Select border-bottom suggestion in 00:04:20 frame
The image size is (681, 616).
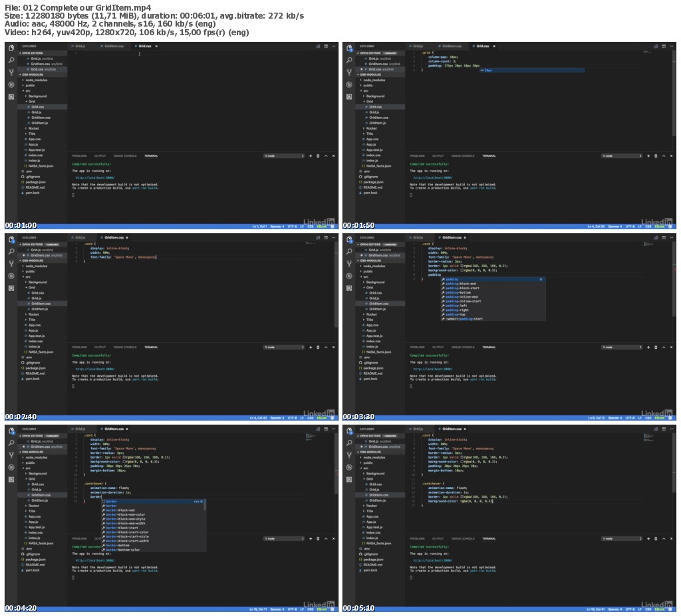point(154,546)
